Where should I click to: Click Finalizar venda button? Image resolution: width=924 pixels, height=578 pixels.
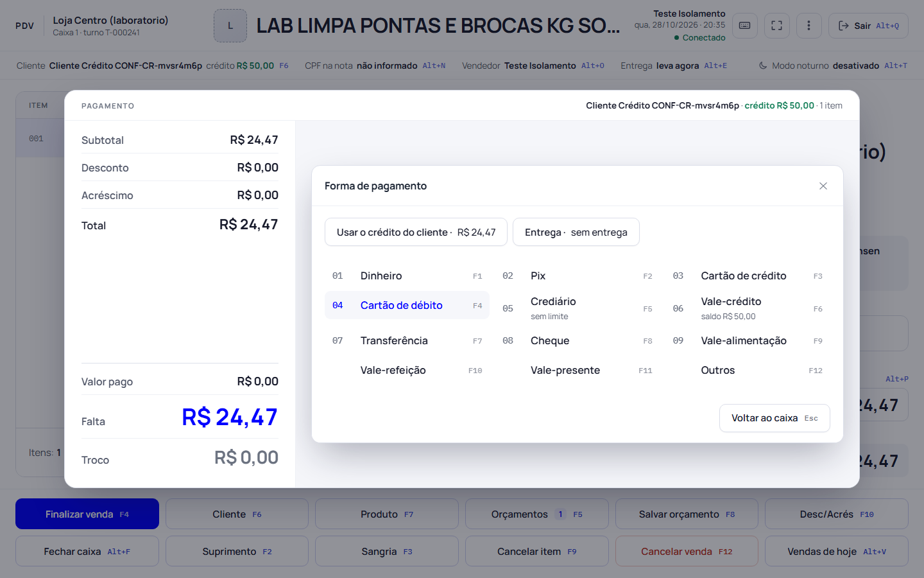87,514
